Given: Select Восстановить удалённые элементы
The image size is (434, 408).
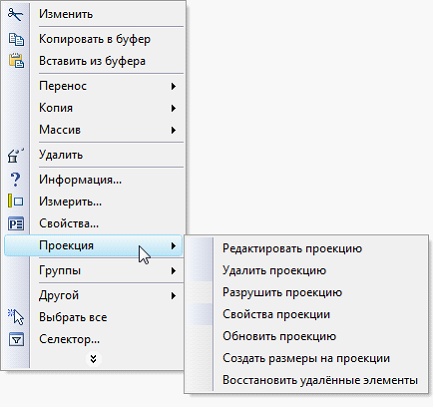Looking at the screenshot, I should click(x=320, y=380).
